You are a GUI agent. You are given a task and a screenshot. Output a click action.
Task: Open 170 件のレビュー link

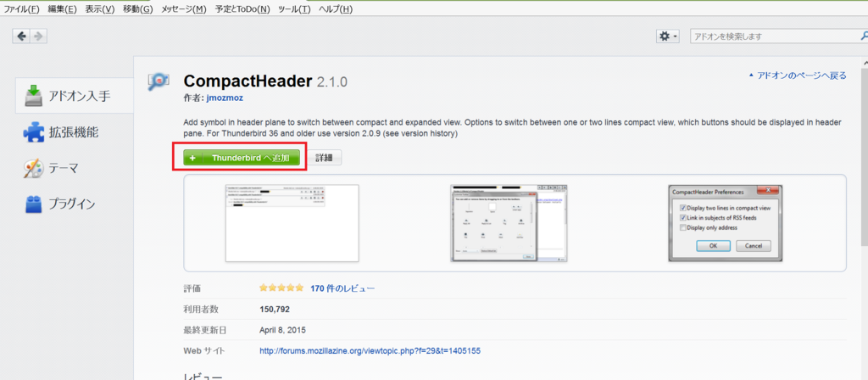point(342,288)
